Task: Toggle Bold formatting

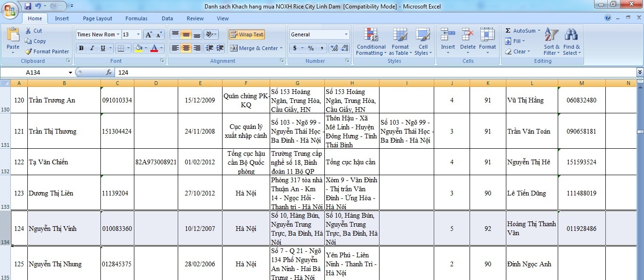Action: point(81,48)
